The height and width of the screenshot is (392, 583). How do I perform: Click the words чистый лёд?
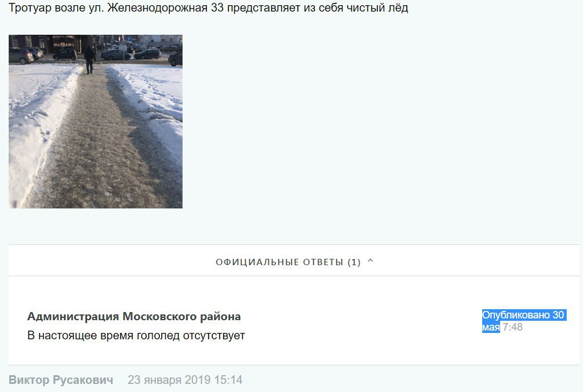pos(377,8)
